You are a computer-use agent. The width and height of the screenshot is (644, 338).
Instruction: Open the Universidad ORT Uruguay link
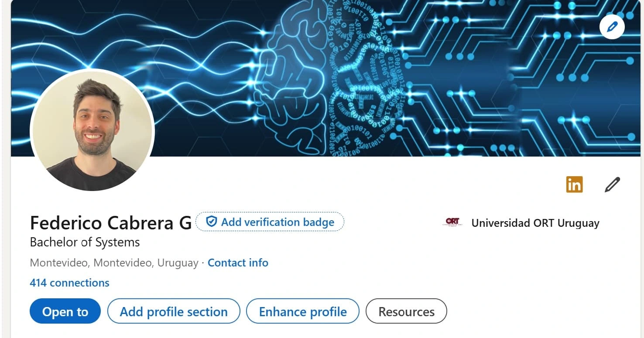click(535, 223)
